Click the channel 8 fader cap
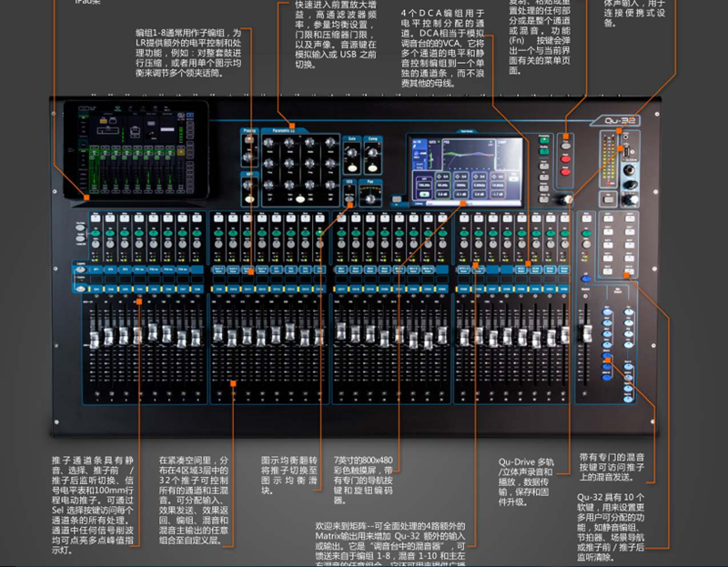Screen dimensions: 728x567 (196, 338)
